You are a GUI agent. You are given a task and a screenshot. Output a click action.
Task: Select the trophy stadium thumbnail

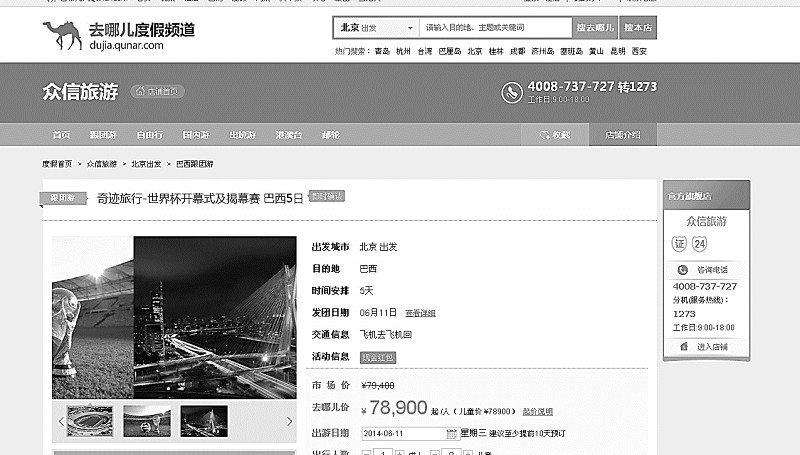coord(147,421)
